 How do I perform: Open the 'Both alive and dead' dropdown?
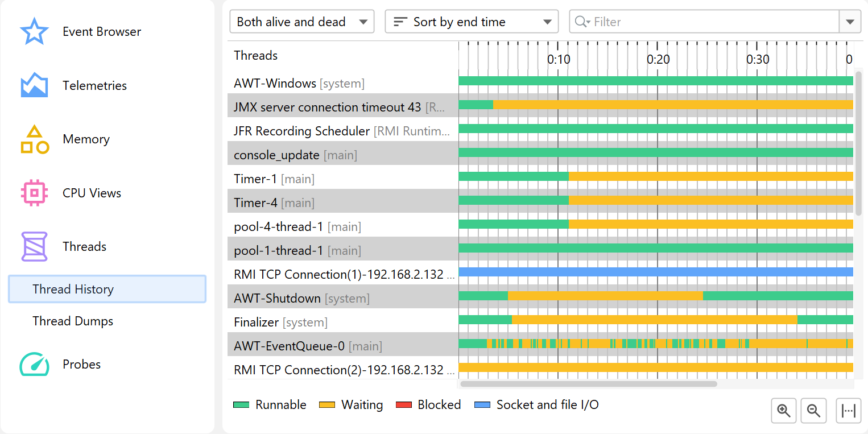[302, 22]
